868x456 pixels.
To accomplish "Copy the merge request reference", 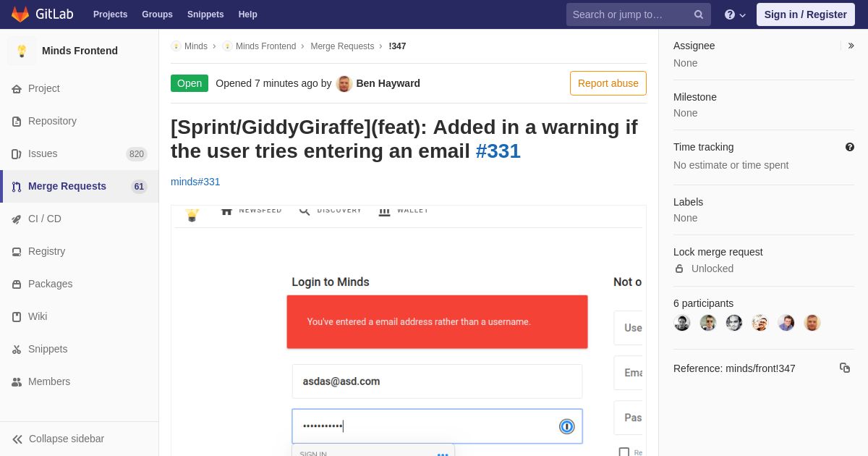I will (x=845, y=368).
